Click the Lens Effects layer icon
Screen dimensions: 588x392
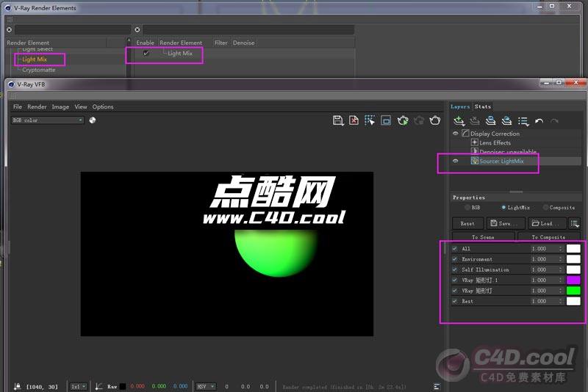pos(474,142)
